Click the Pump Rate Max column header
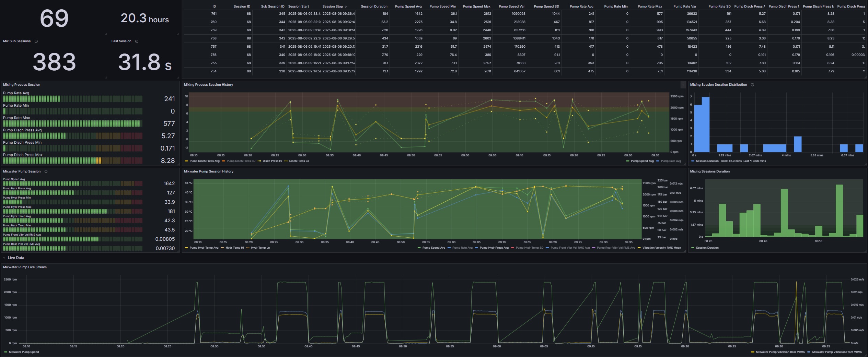868x357 pixels. (649, 7)
